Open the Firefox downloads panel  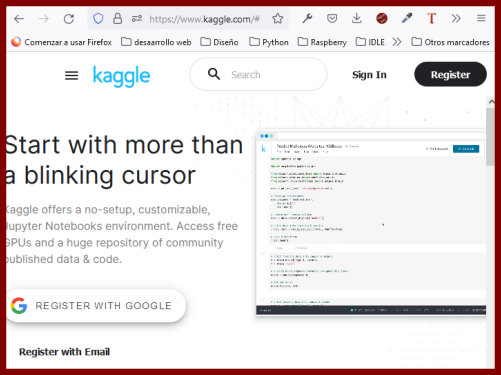tap(357, 18)
